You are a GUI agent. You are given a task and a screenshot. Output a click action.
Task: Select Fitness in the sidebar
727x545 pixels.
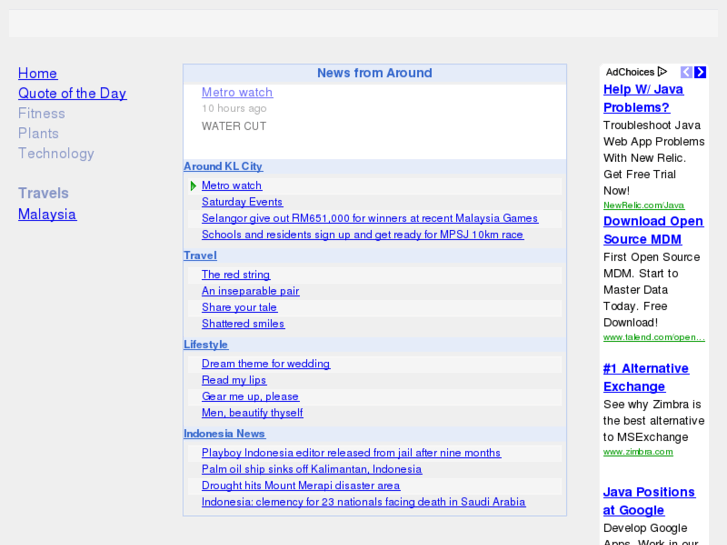pyautogui.click(x=42, y=113)
